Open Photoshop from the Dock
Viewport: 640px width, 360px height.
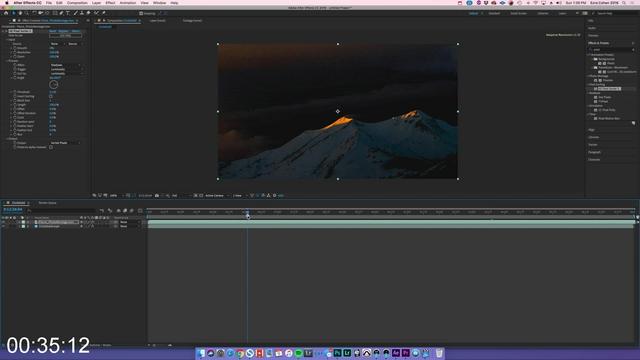(338, 353)
